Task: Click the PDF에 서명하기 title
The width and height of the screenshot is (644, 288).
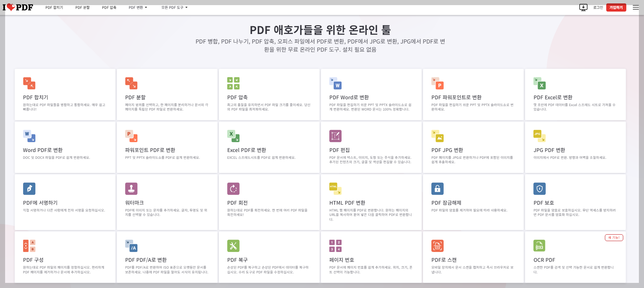Action: click(x=40, y=203)
